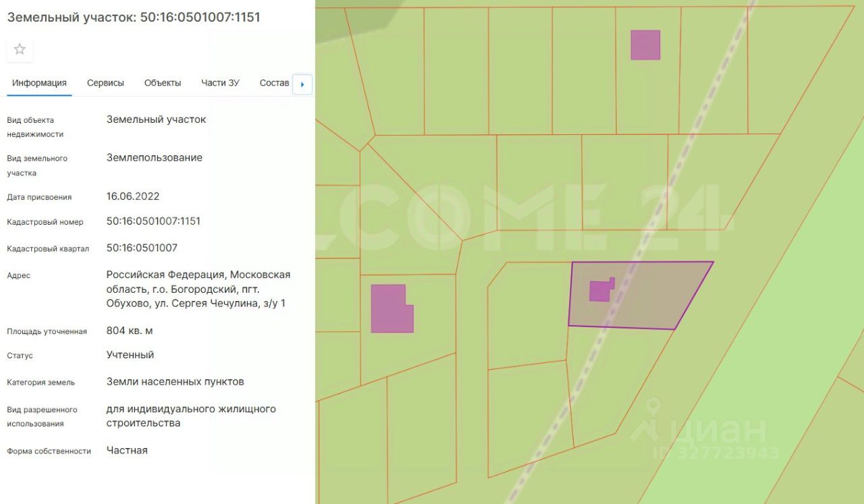Click the value Земельный участок under Вид объекта
Viewport: 864px width, 504px height.
157,119
